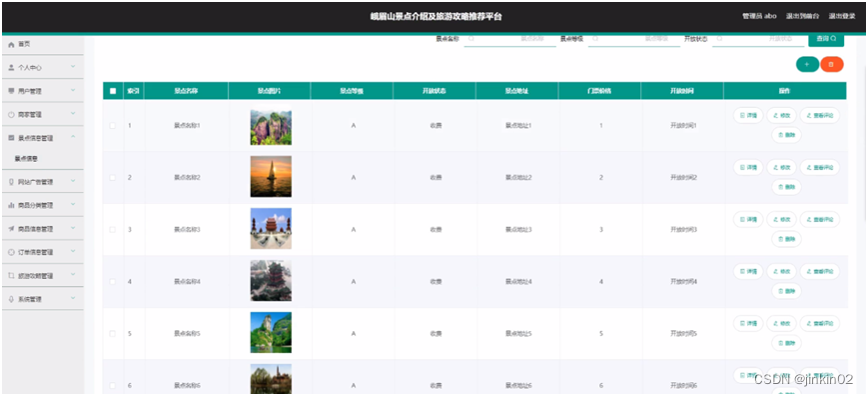868x396 pixels.
Task: Click the power icon beside 商家管理
Action: 11,115
